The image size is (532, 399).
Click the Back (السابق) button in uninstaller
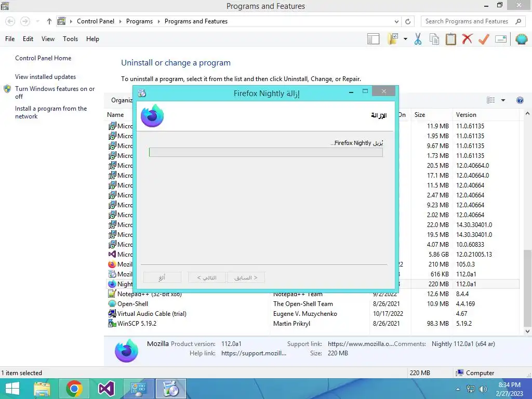(246, 277)
